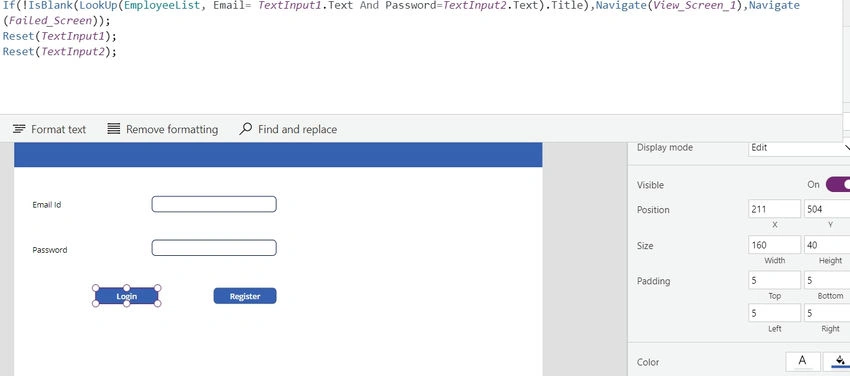
Task: Click the Padding Bottom field
Action: (827, 280)
